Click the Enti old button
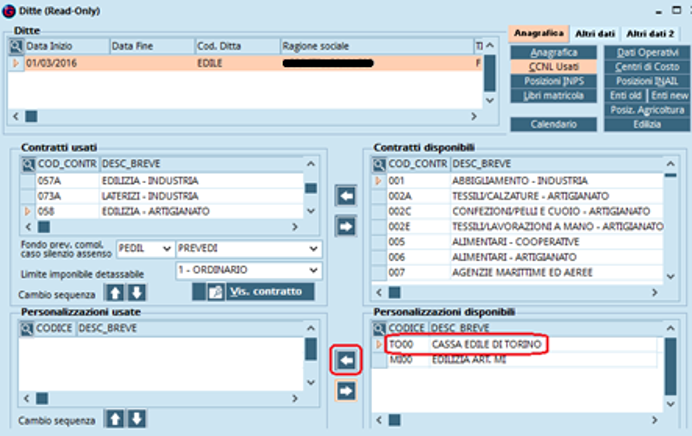This screenshot has width=692, height=436. pyautogui.click(x=625, y=96)
